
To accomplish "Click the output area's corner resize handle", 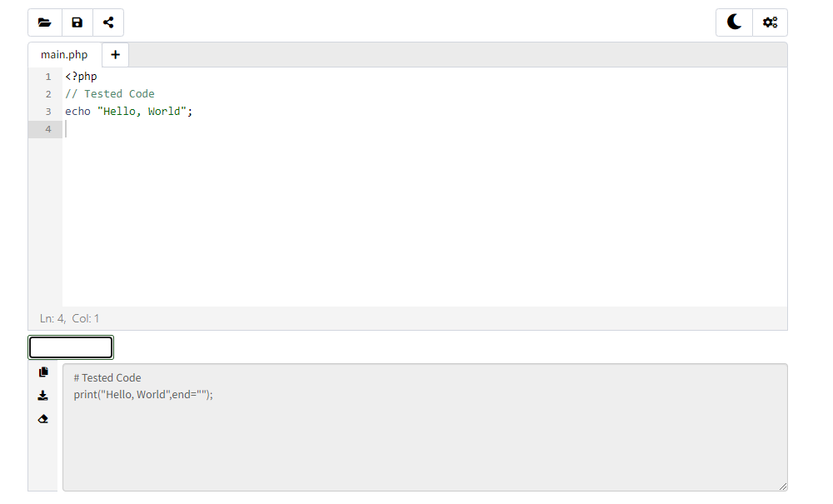I will pyautogui.click(x=782, y=486).
